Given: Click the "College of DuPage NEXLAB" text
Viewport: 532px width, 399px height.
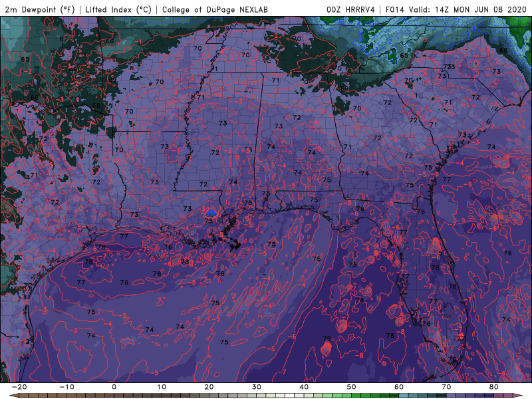Looking at the screenshot, I should click(x=215, y=9).
